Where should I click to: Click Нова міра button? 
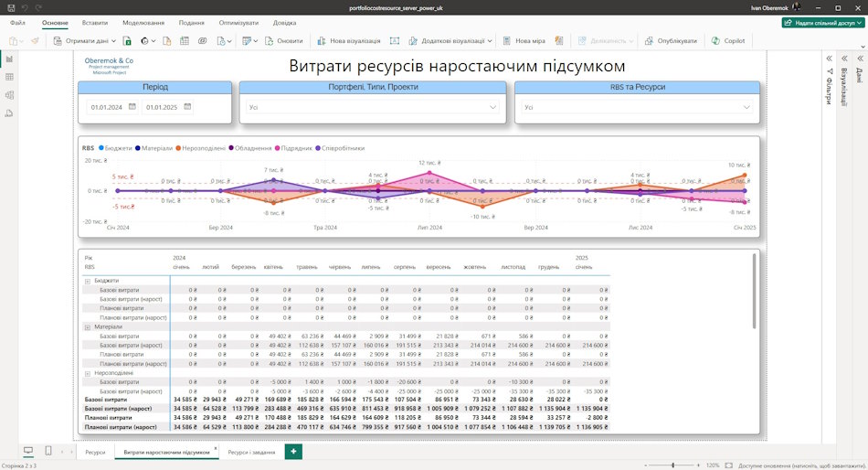pos(524,41)
